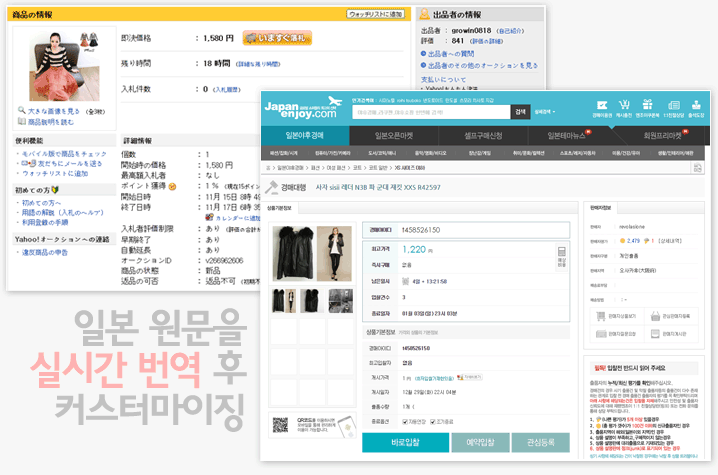Toggle the 조기종료 checkbox

point(433,421)
